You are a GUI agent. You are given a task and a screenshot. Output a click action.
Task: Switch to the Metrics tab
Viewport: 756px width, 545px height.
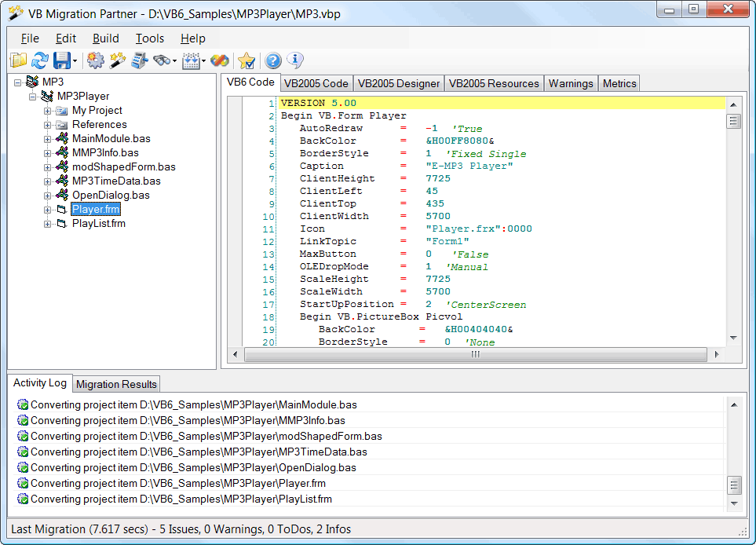(x=619, y=83)
